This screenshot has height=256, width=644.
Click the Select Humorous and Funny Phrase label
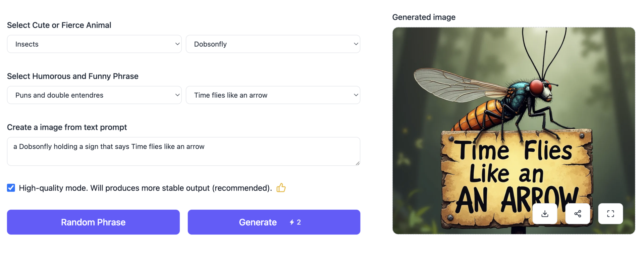point(73,76)
